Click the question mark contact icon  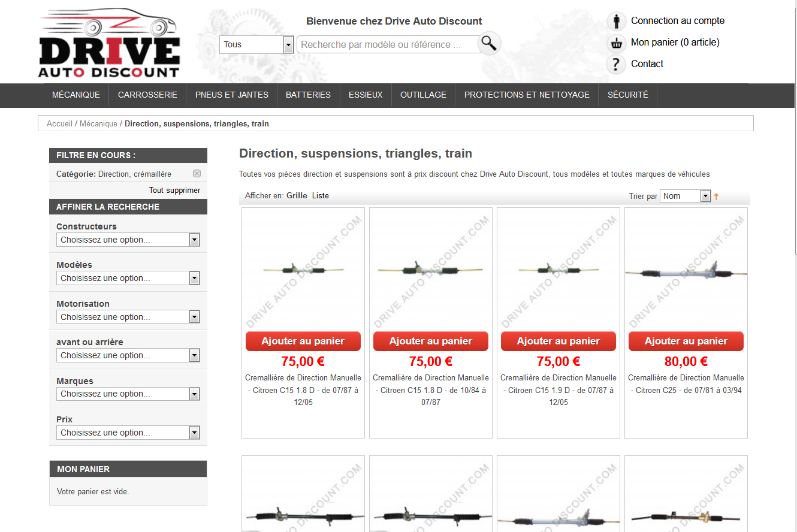pyautogui.click(x=616, y=64)
